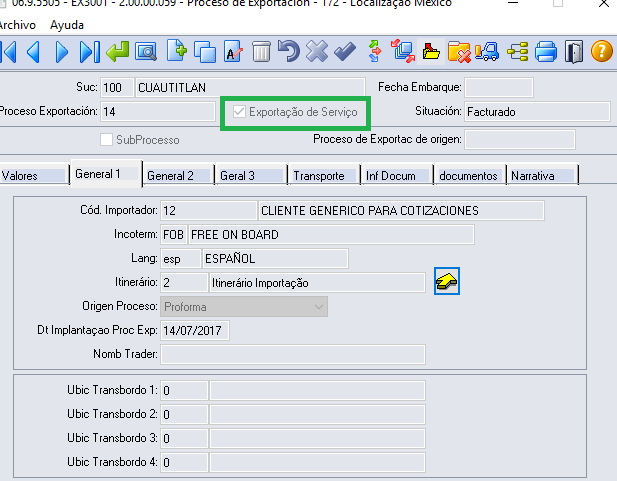
Task: Click the FREE ON BOARD description field
Action: tap(331, 235)
